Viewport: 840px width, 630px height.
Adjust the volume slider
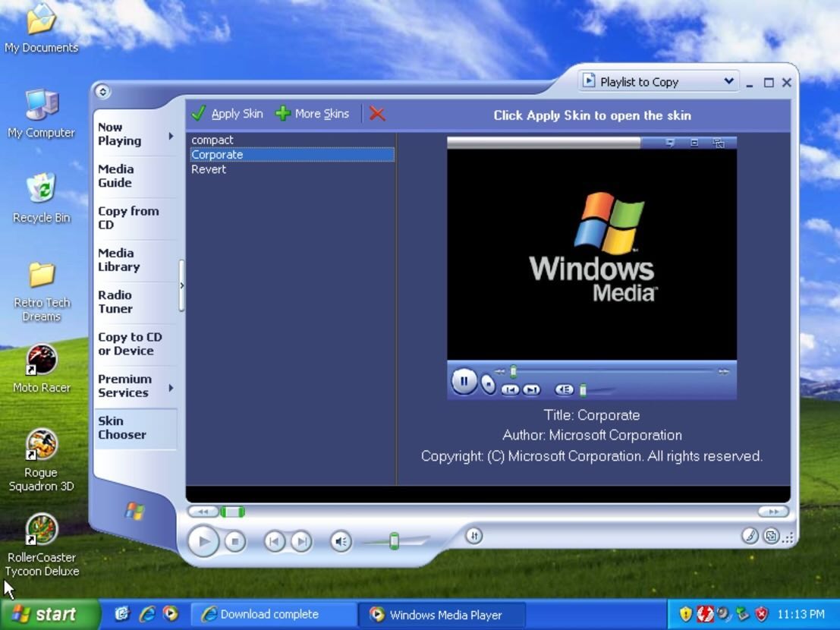[393, 541]
